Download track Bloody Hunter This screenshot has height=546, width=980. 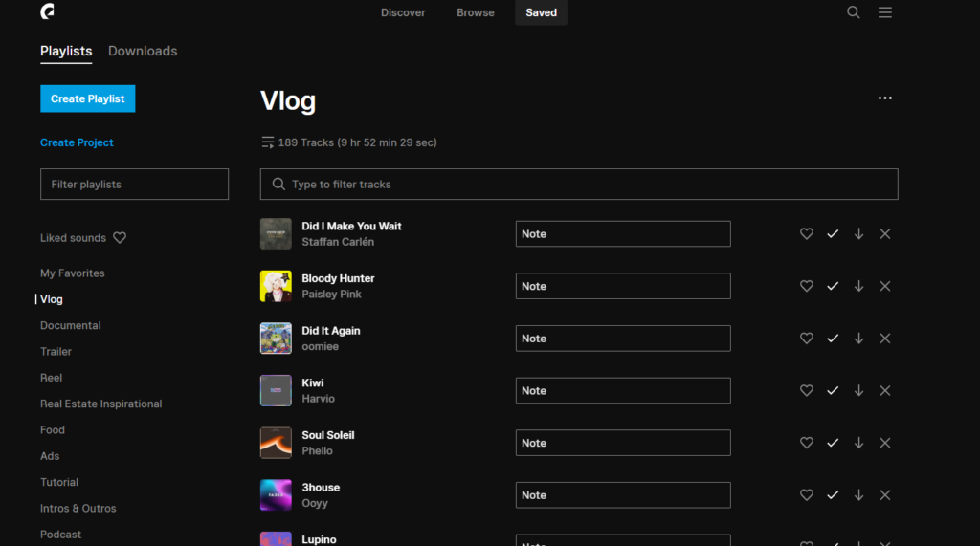click(x=858, y=286)
